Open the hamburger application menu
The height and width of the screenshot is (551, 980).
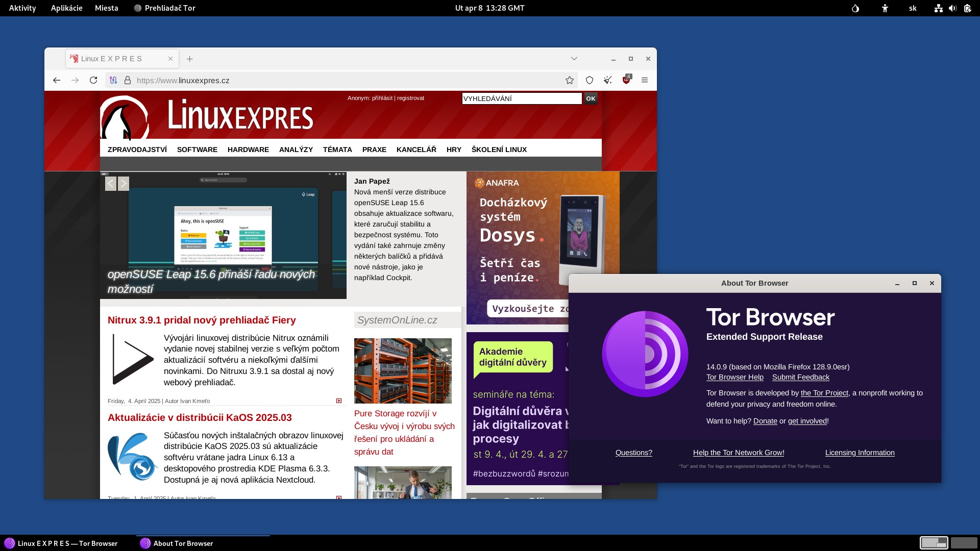[645, 80]
